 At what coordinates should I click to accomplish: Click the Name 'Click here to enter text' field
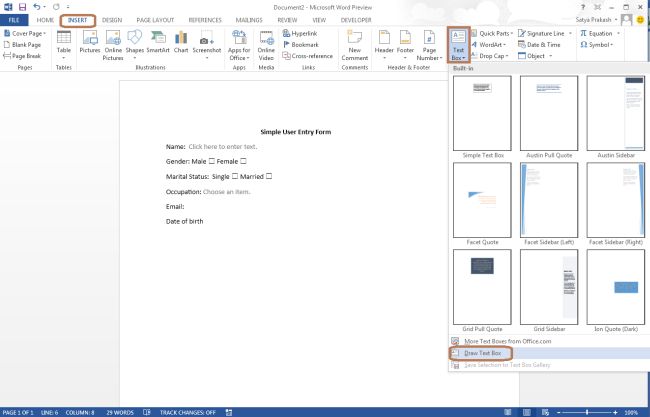tap(223, 147)
